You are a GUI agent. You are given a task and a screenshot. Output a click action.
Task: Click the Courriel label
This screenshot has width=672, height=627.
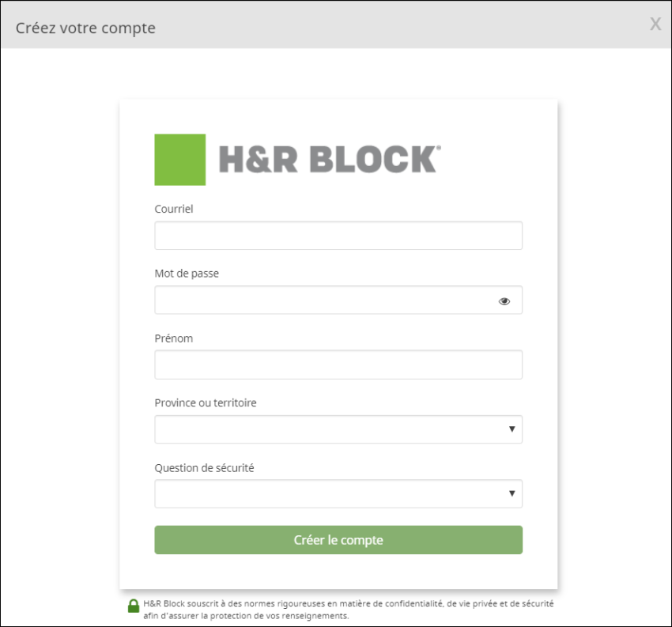click(174, 210)
